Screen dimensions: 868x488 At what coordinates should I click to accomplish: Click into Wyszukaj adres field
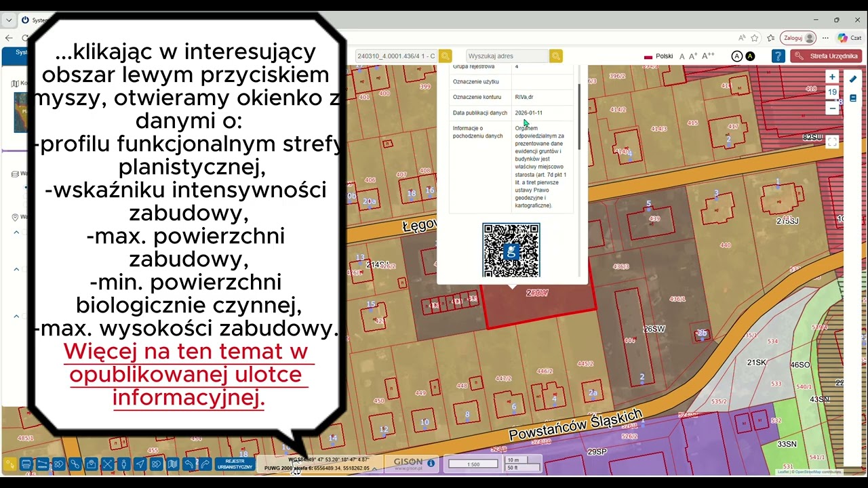(x=507, y=56)
